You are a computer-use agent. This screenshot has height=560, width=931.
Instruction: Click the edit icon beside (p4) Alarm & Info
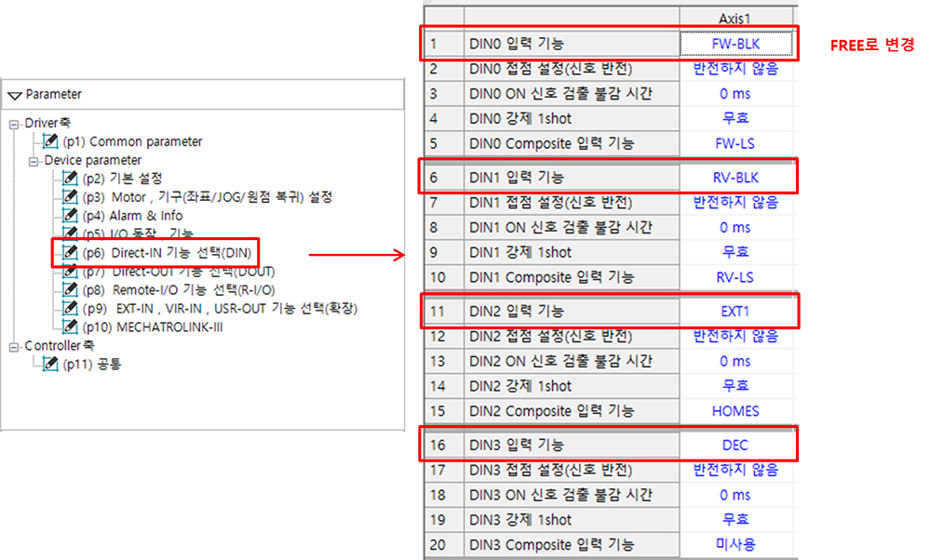coord(71,215)
